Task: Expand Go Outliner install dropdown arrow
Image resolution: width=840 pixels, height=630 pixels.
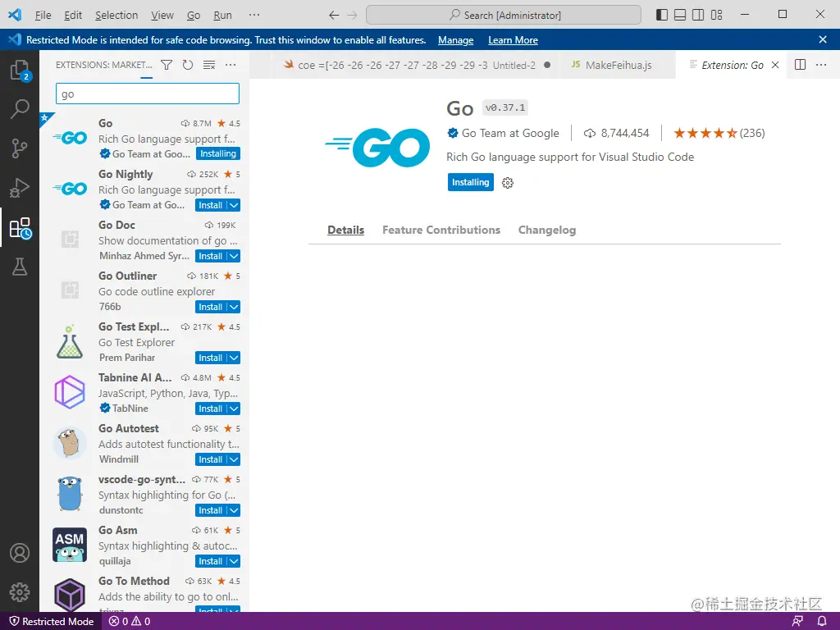Action: [234, 307]
